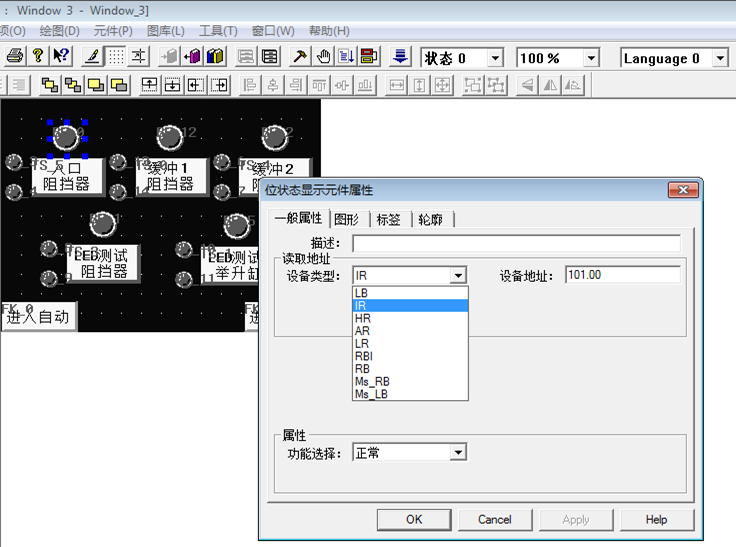Viewport: 736px width, 547px height.
Task: Click the context help arrow icon
Action: click(61, 57)
